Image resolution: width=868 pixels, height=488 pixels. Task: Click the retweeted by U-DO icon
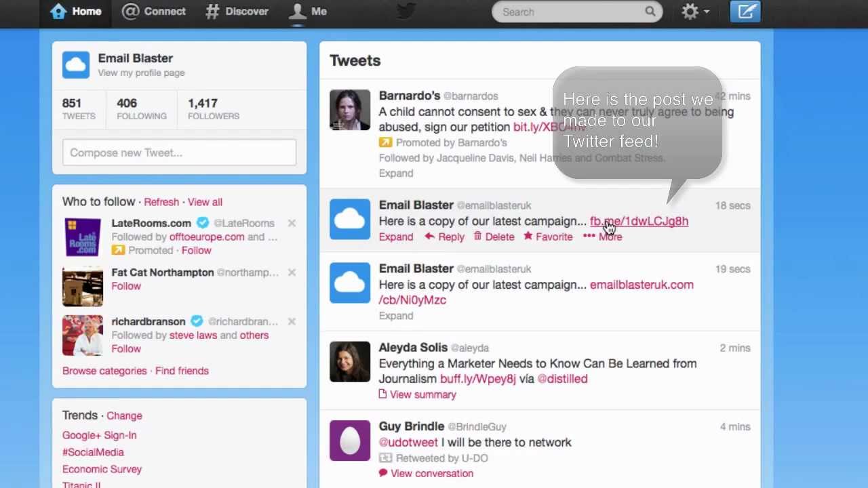tap(385, 457)
